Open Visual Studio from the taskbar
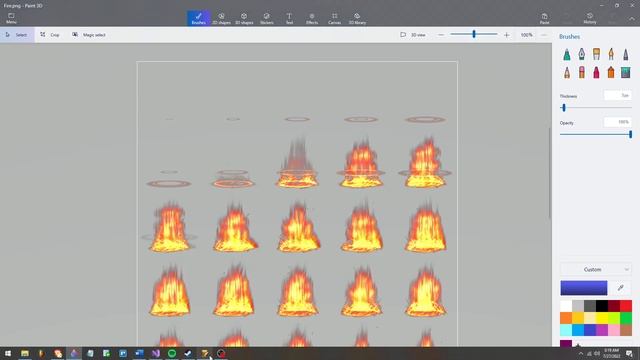The height and width of the screenshot is (360, 640). [x=156, y=353]
